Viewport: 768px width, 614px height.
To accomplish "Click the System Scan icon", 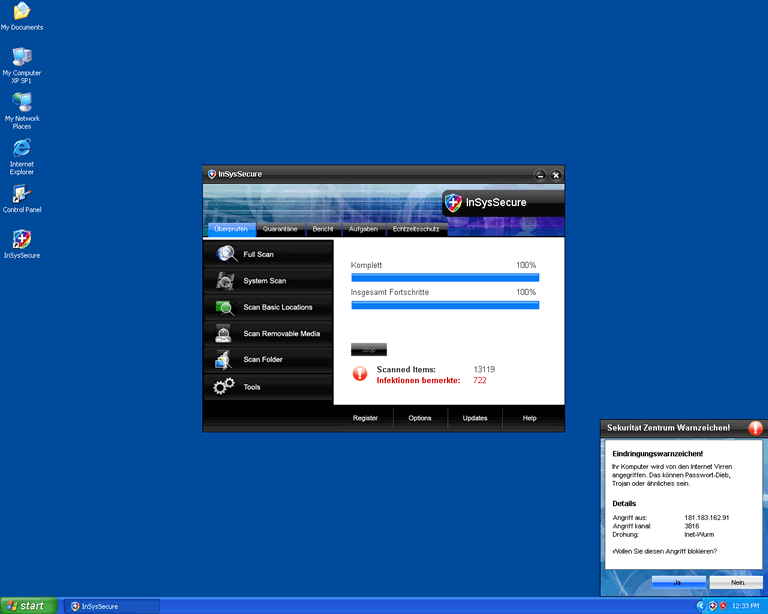I will pos(225,281).
